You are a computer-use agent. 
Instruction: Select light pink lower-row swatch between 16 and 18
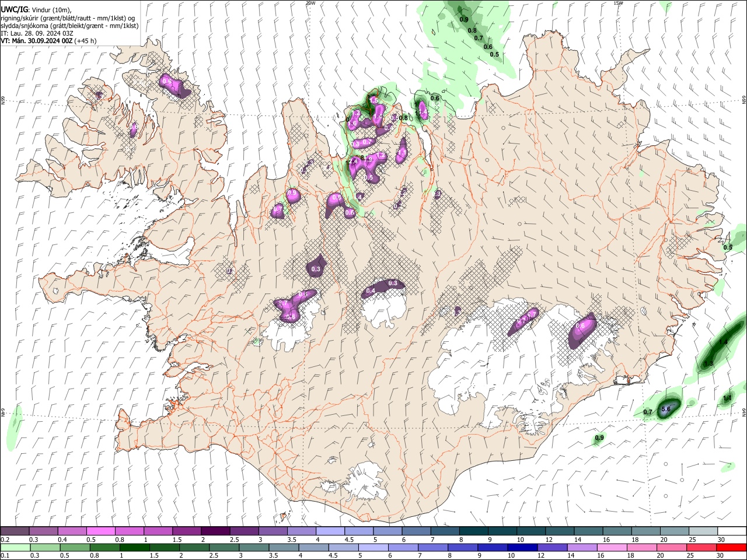pyautogui.click(x=612, y=547)
